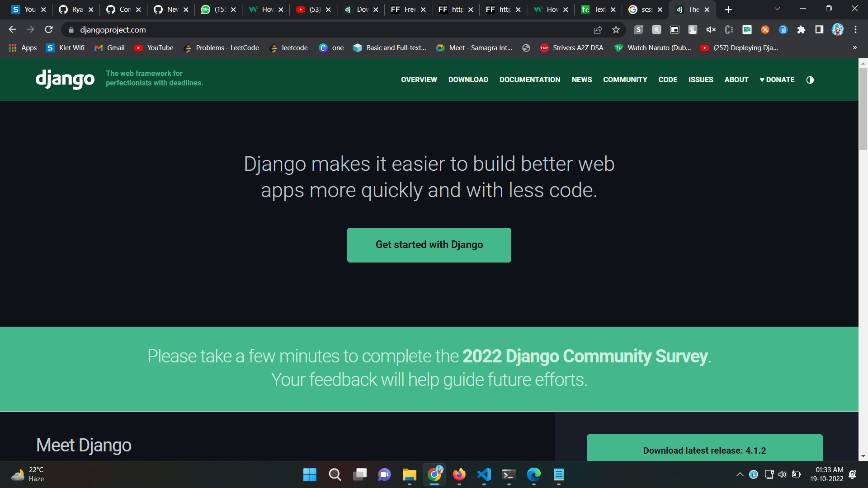The width and height of the screenshot is (868, 488).
Task: Click the Get started with Django button
Action: pos(429,244)
